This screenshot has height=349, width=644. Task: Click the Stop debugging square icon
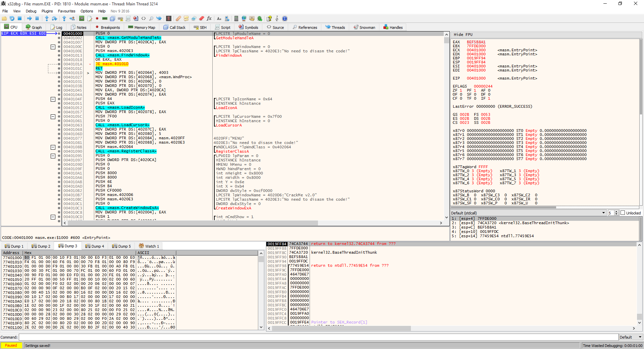click(x=20, y=18)
